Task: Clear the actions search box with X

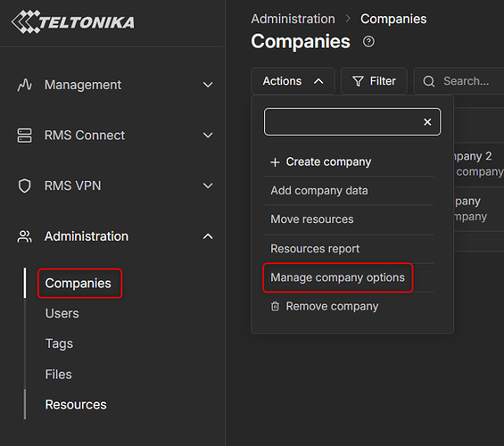Action: [x=427, y=122]
